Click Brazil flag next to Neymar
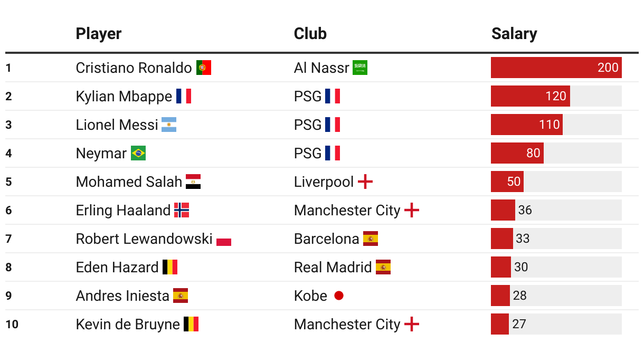This screenshot has width=644, height=343. (138, 153)
